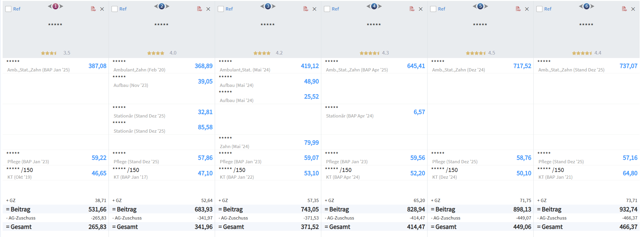Open PDF export for column 3
Image resolution: width=644 pixels, height=237 pixels.
pos(306,9)
